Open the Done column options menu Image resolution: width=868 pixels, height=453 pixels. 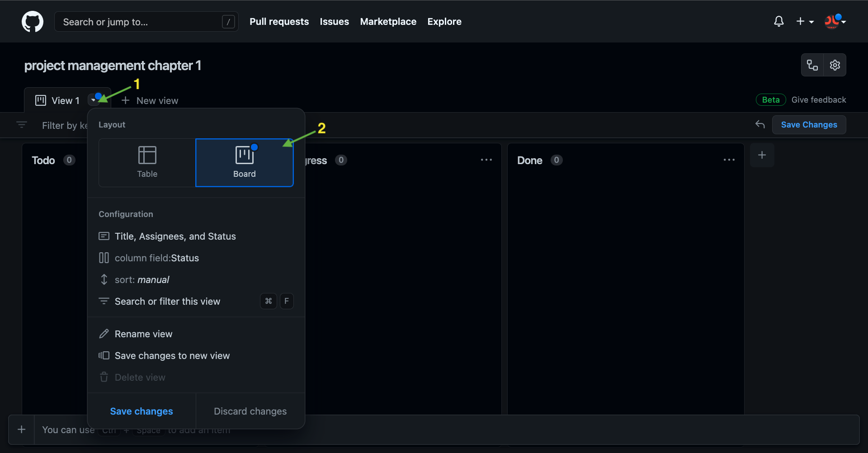click(x=729, y=160)
